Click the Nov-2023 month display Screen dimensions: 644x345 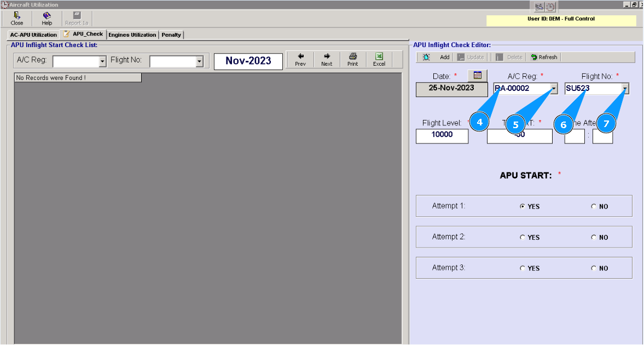[x=248, y=61]
